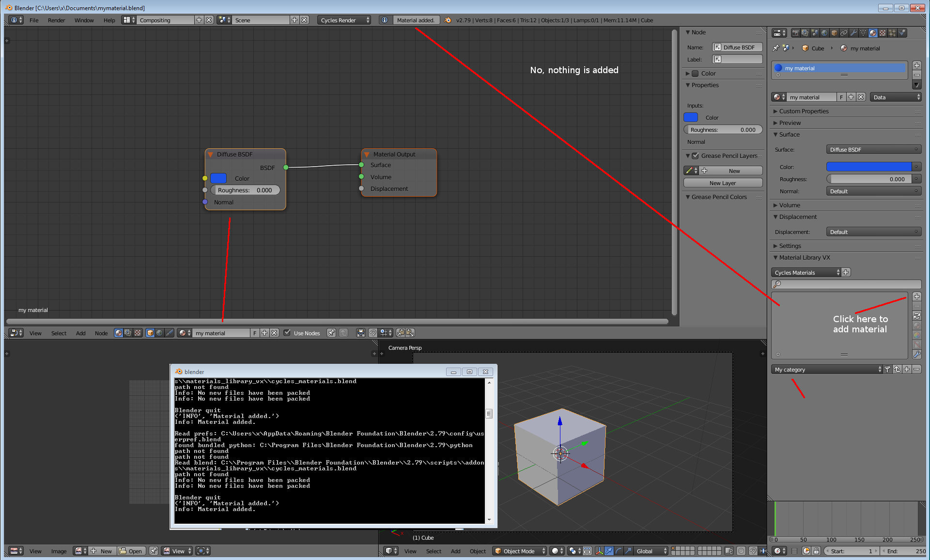Open the Compositing screen layout selector
930x560 pixels.
tap(129, 20)
